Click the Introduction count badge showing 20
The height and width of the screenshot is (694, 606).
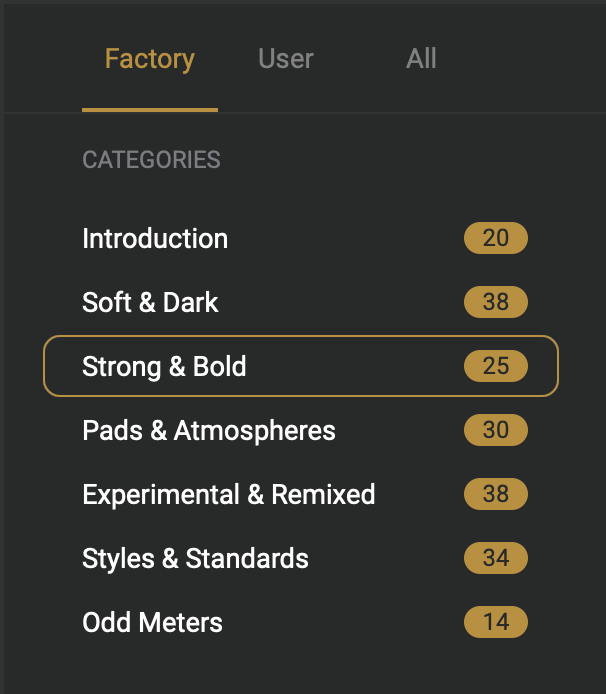click(495, 239)
